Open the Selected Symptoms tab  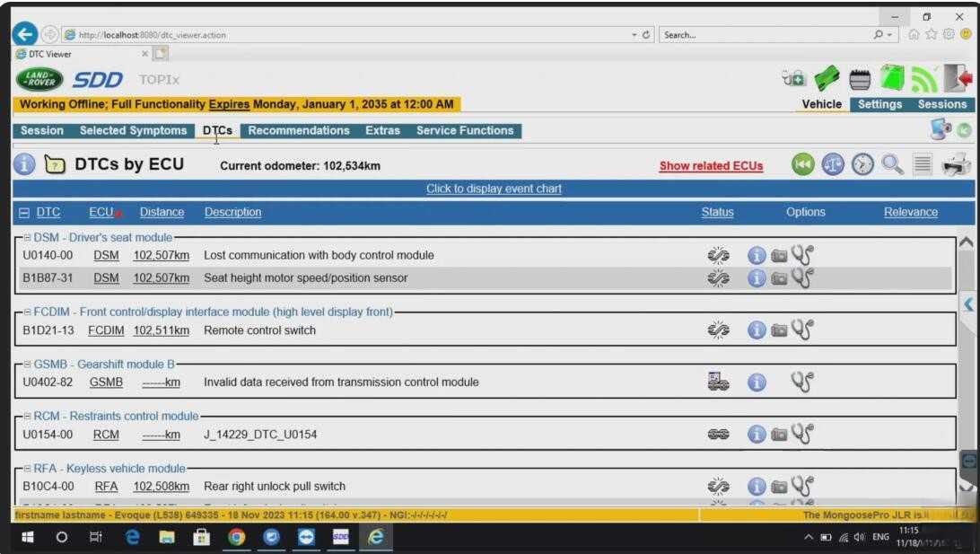coord(133,131)
